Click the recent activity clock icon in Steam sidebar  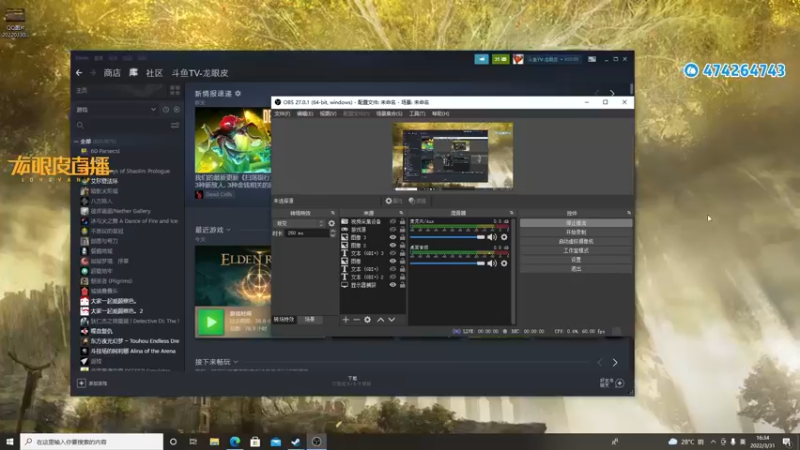166,110
